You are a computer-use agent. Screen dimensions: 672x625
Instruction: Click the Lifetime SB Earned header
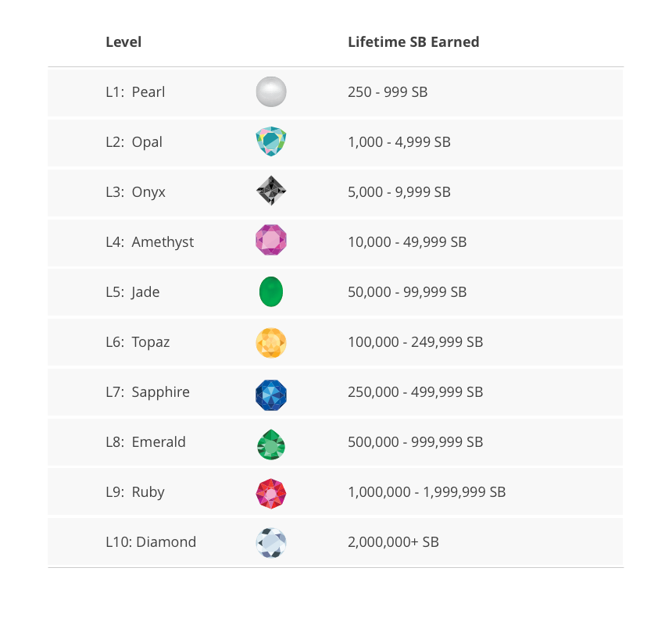click(413, 42)
